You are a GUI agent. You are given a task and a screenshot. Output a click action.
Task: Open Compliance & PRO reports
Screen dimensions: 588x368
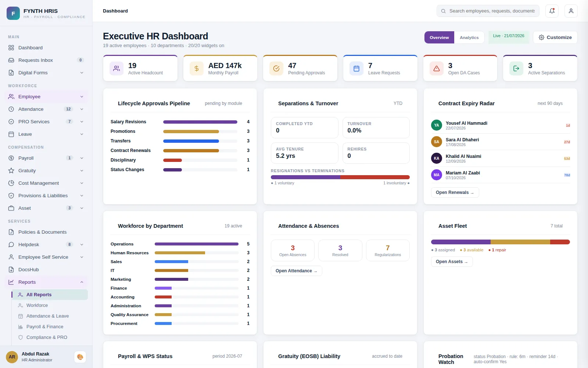click(x=50, y=337)
